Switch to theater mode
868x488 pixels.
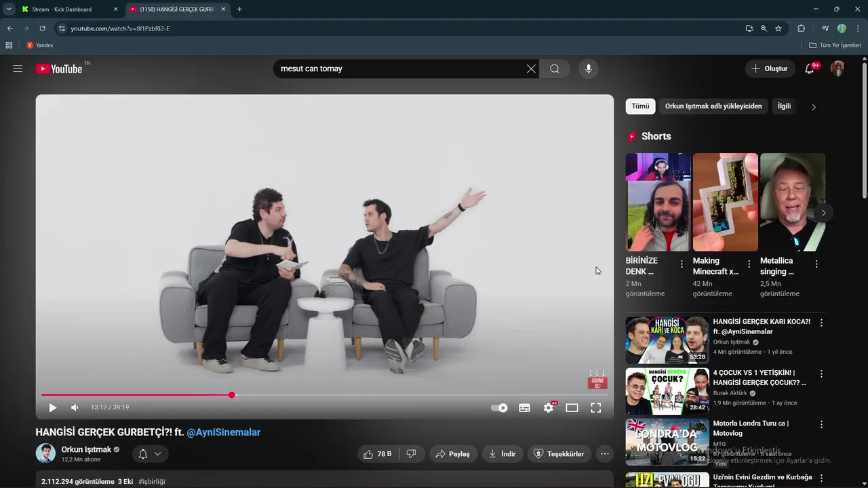coord(572,407)
